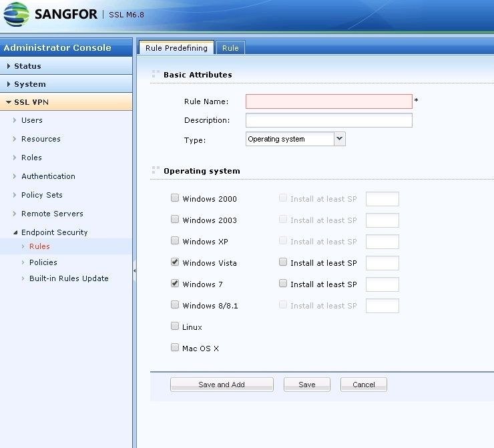
Task: Focus the Rule Name input field
Action: 329,101
